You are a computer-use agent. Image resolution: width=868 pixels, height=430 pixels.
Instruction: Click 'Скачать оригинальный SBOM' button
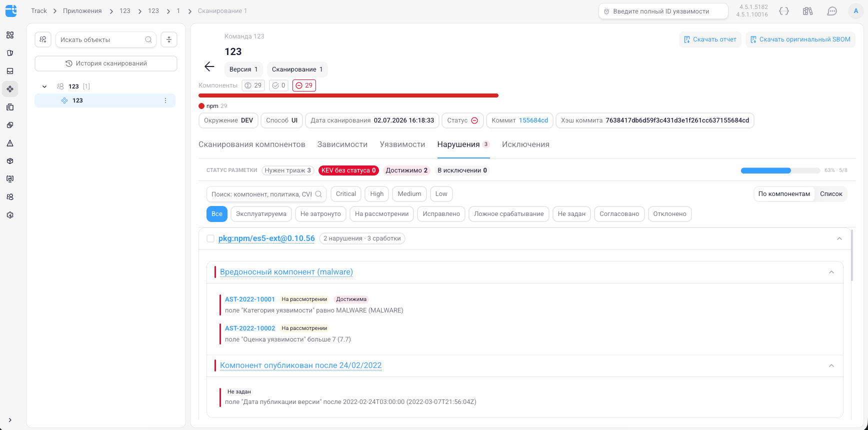coord(800,39)
